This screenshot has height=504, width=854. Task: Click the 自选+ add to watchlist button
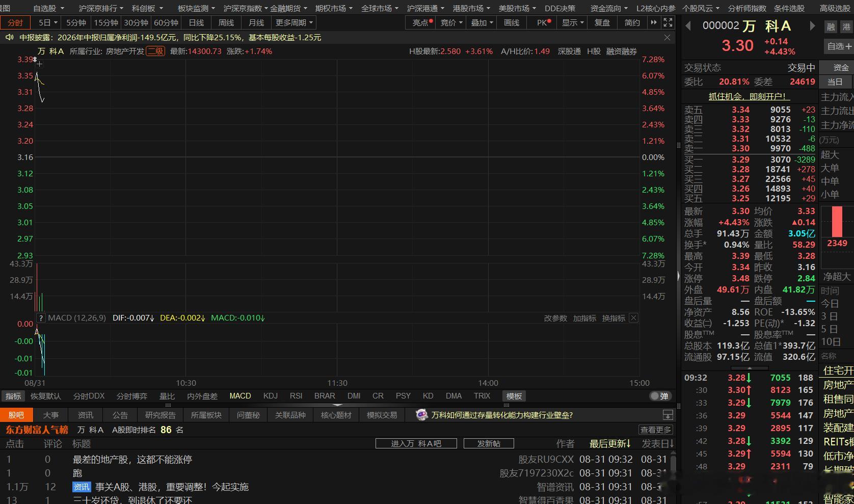pos(839,46)
